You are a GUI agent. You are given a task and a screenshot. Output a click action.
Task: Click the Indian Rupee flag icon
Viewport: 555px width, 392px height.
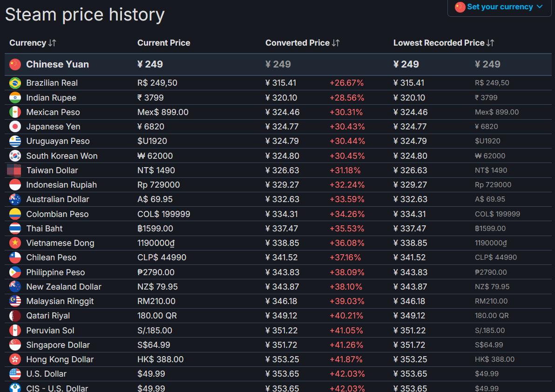pos(15,98)
